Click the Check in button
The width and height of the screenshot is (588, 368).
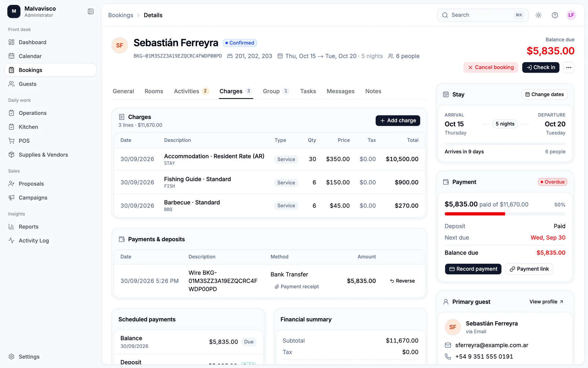tap(541, 67)
